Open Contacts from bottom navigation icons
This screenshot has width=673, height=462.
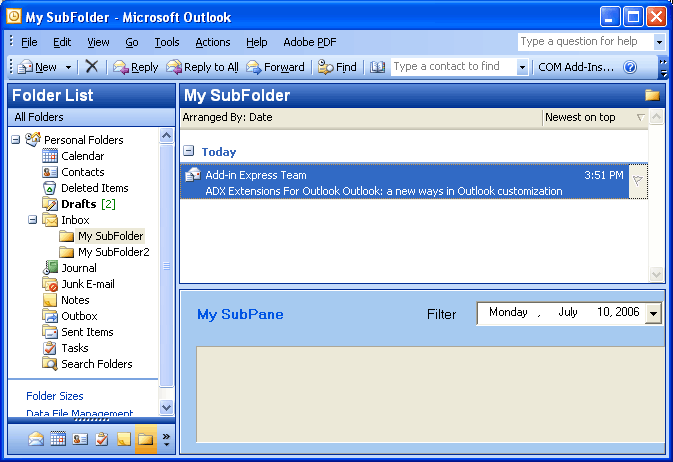point(80,439)
